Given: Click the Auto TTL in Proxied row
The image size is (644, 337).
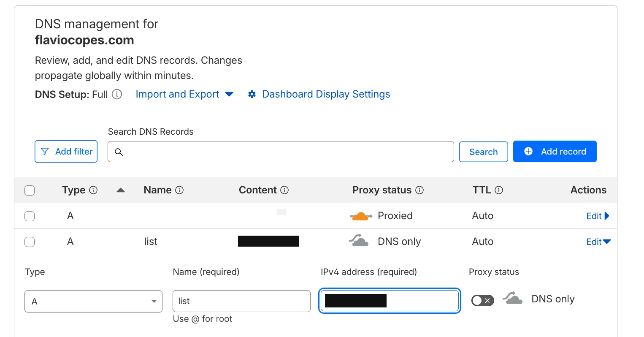Looking at the screenshot, I should [x=483, y=216].
